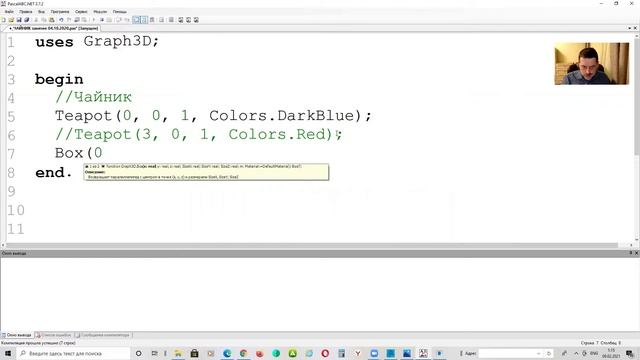Click the Save file diskette icon
640x360 pixels.
(x=19, y=20)
